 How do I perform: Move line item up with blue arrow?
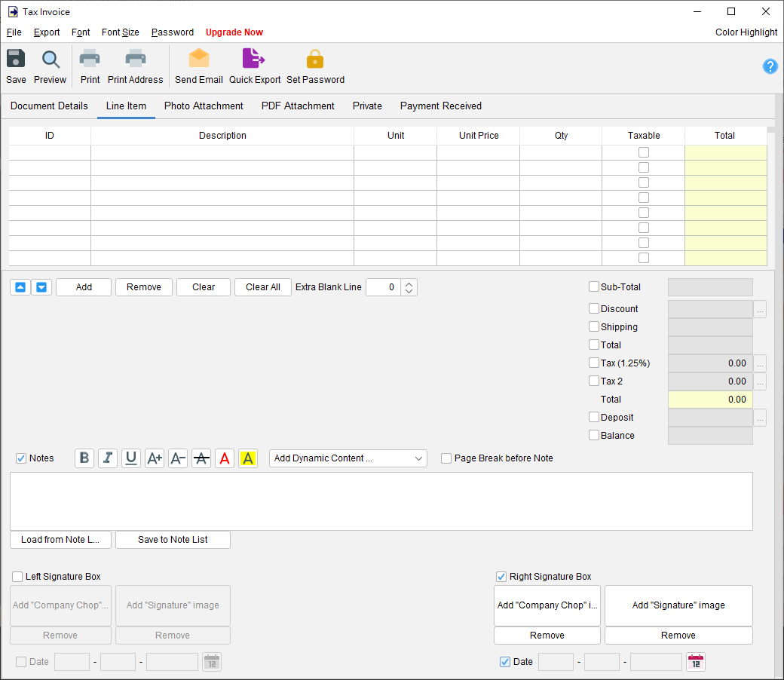coord(20,287)
